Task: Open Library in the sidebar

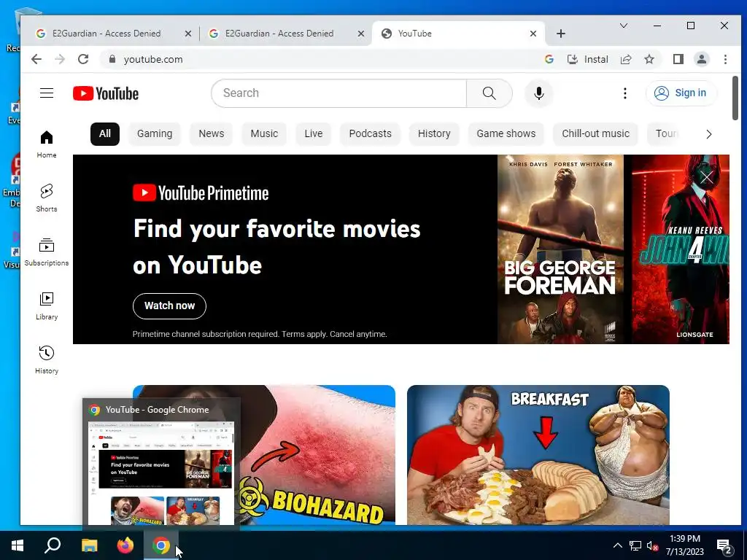Action: click(x=47, y=306)
